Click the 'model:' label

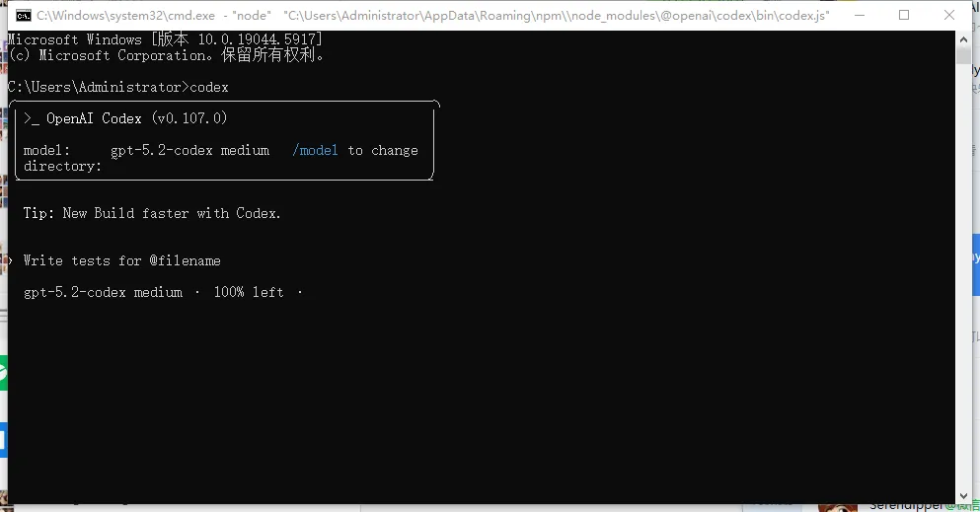[46, 151]
